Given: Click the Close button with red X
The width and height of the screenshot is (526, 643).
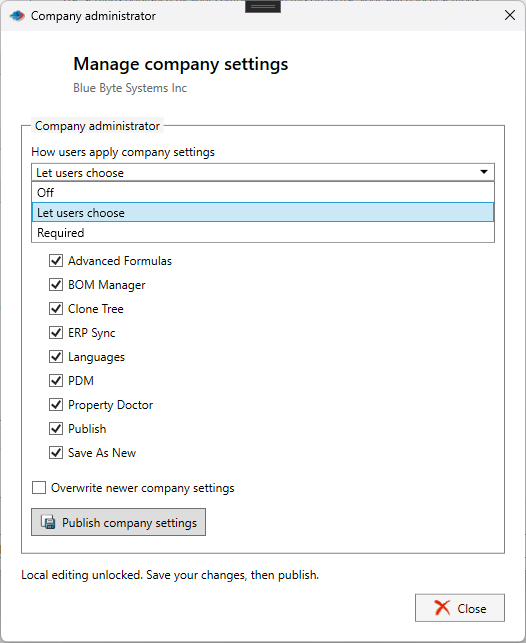Looking at the screenshot, I should click(x=460, y=608).
